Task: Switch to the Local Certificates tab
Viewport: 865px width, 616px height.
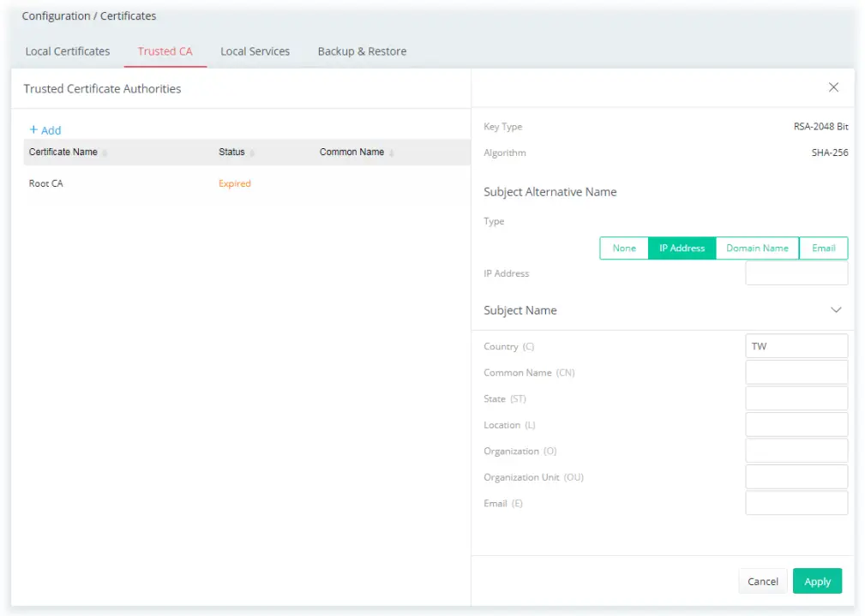Action: [67, 51]
